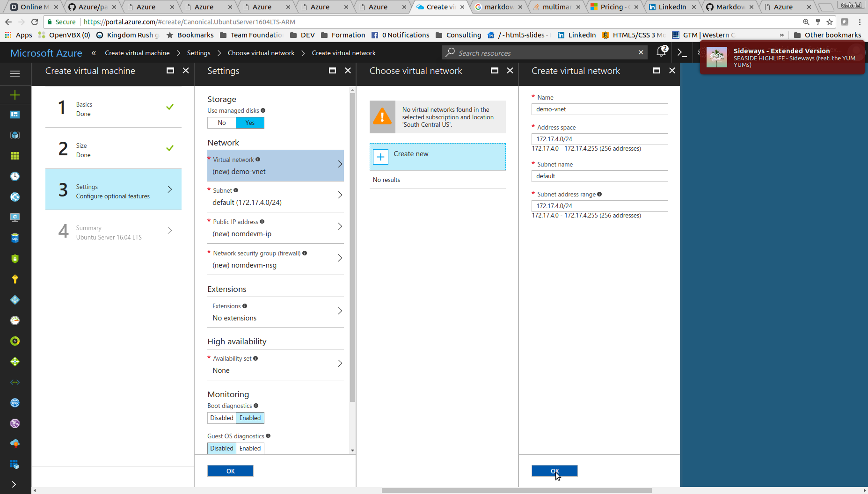The height and width of the screenshot is (494, 868).
Task: Switch to the Pricing browser tab
Action: click(614, 7)
